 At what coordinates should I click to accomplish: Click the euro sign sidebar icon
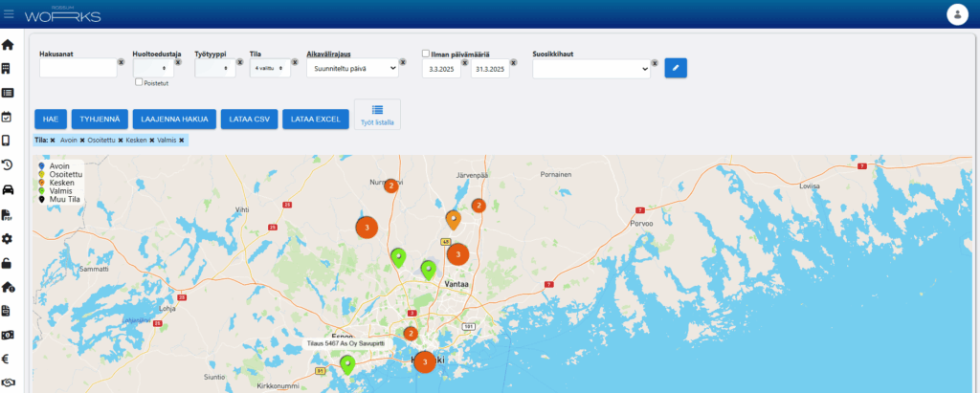7,359
